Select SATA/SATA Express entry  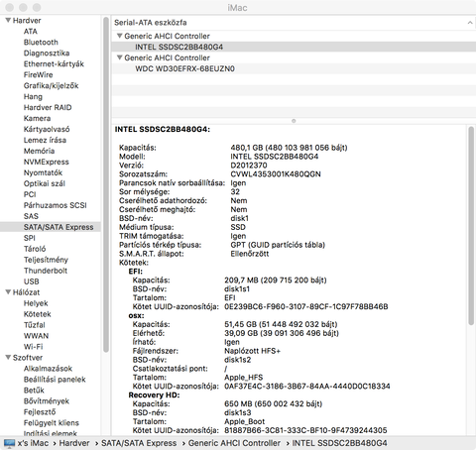pos(51,227)
